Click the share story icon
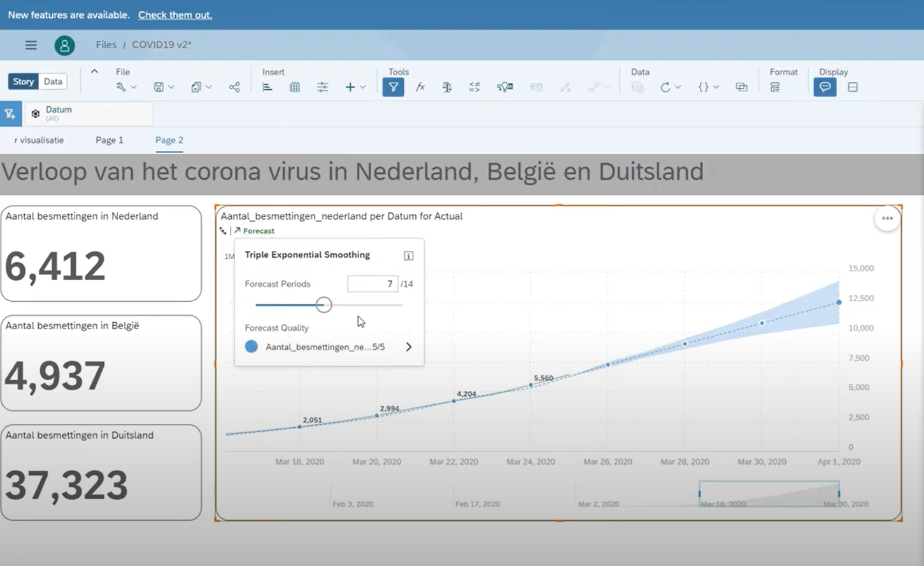 pos(234,87)
